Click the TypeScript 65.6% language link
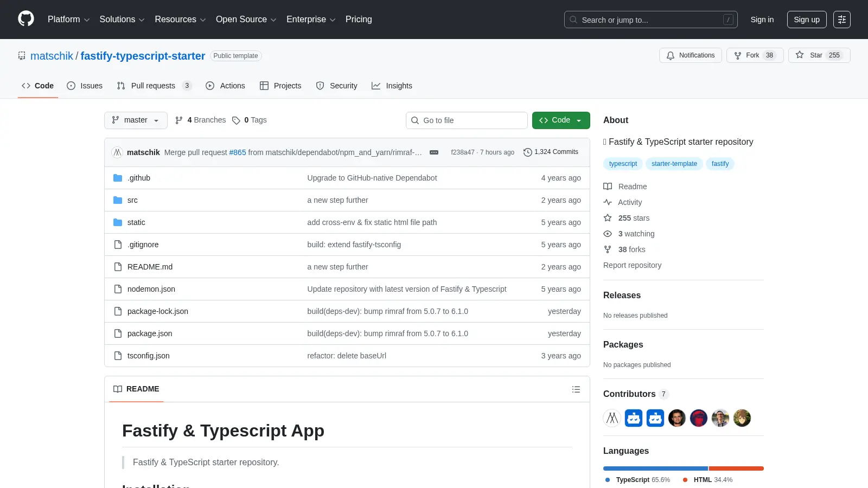This screenshot has width=868, height=488. point(638,480)
